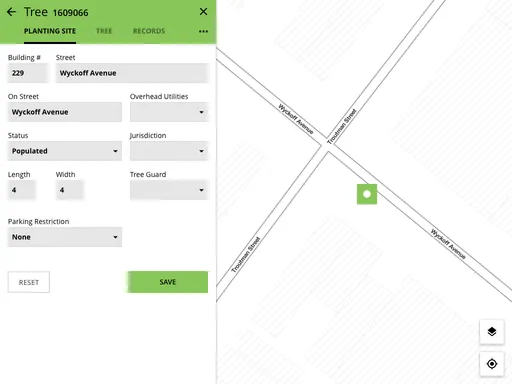Switch to the Records tab

pos(149,31)
